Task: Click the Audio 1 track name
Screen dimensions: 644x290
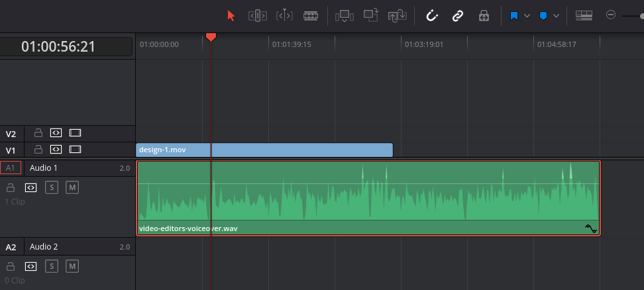Action: pyautogui.click(x=44, y=168)
